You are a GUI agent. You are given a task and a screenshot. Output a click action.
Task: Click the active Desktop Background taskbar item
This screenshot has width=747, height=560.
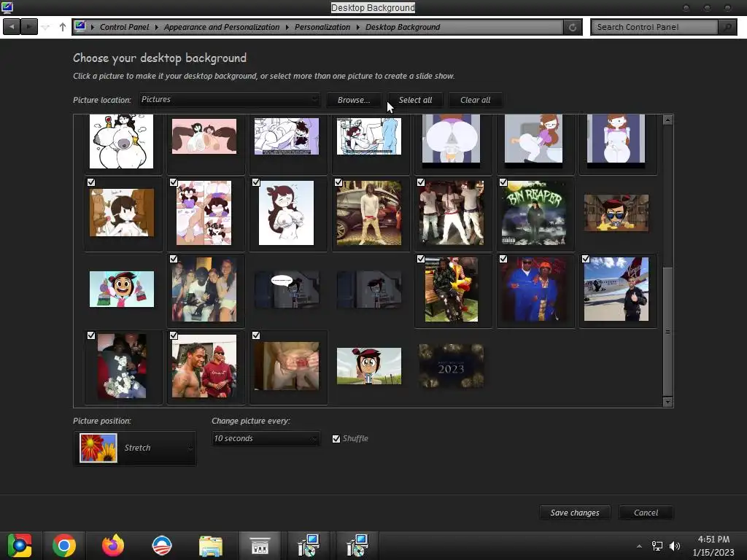point(260,545)
